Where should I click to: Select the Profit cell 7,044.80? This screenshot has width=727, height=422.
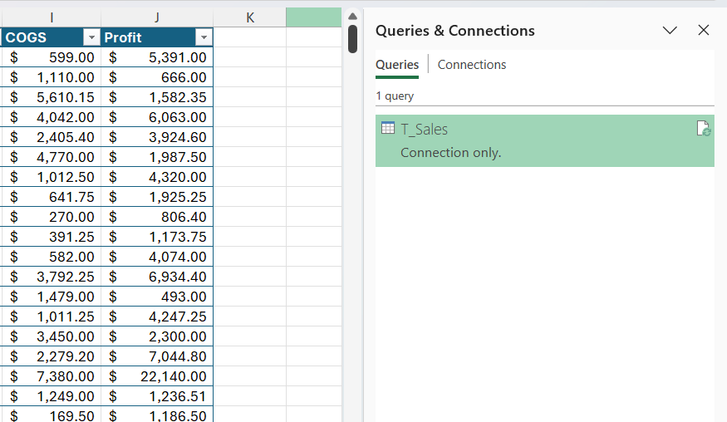(157, 356)
